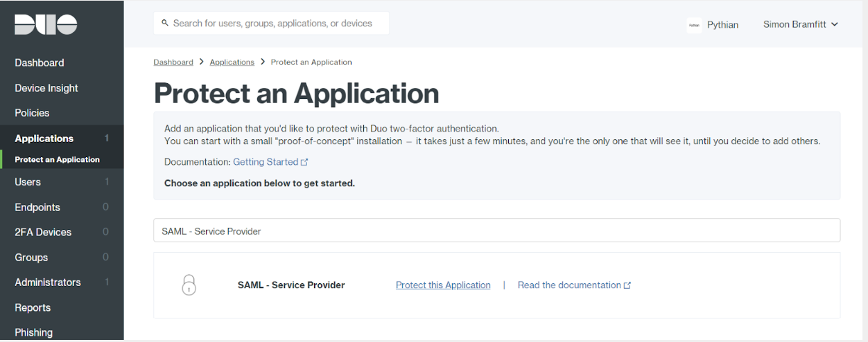Click the application filter field containing SAML
868x342 pixels.
[x=496, y=231]
